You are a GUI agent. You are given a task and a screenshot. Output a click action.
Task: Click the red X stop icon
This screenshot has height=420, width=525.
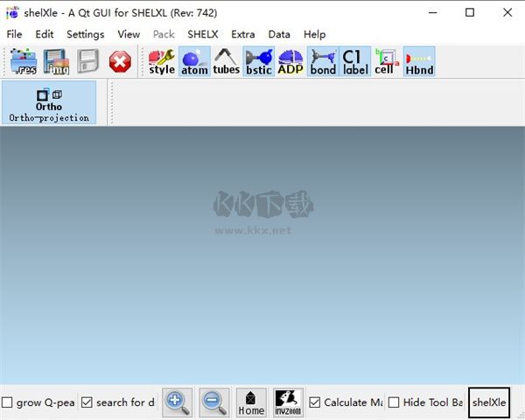click(x=120, y=61)
